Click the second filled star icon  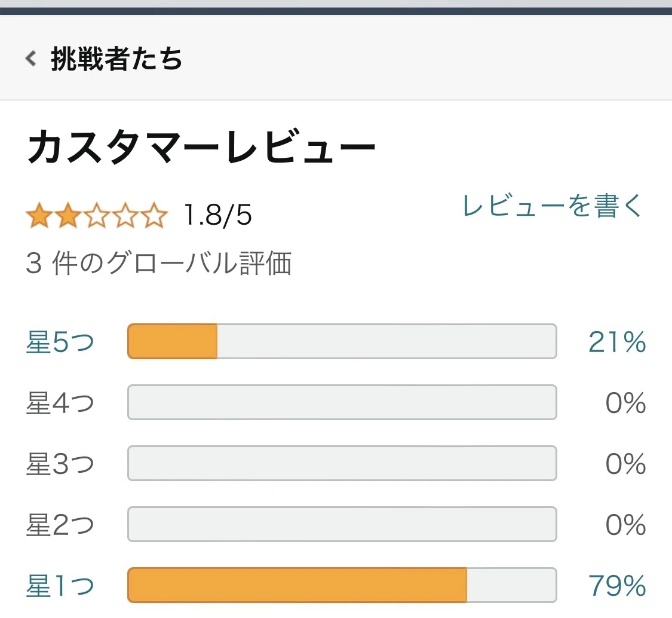68,215
